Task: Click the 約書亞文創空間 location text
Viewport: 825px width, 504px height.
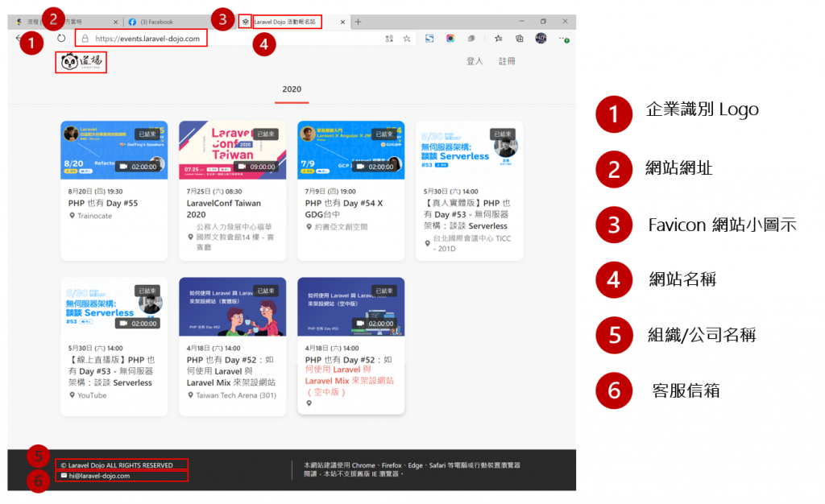Action: coord(341,227)
